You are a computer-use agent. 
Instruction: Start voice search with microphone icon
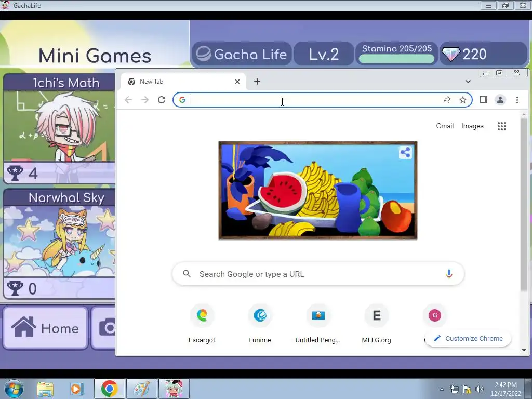click(449, 274)
